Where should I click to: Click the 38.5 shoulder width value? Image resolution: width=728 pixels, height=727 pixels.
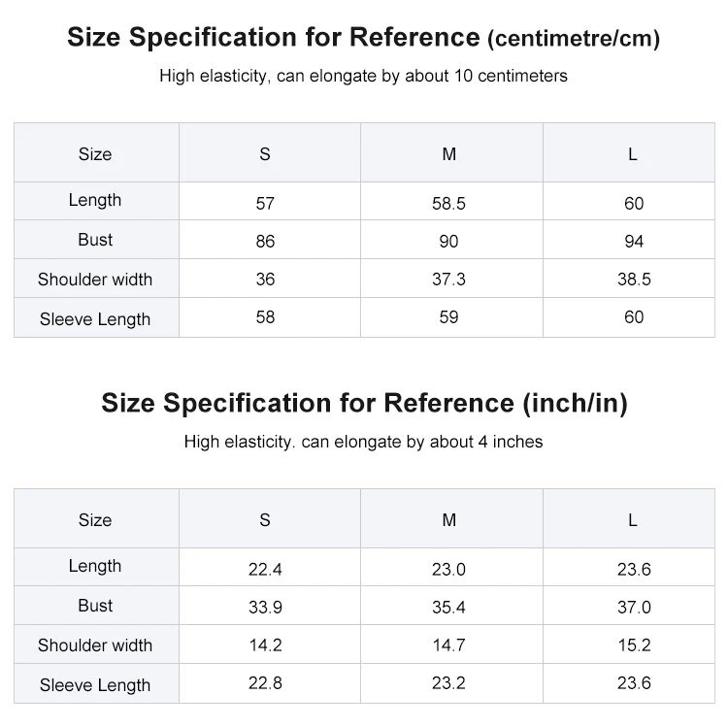point(634,279)
